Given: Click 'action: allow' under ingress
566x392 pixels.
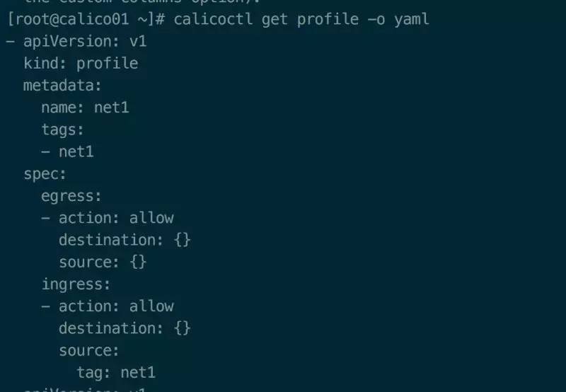Looking at the screenshot, I should click(116, 306).
